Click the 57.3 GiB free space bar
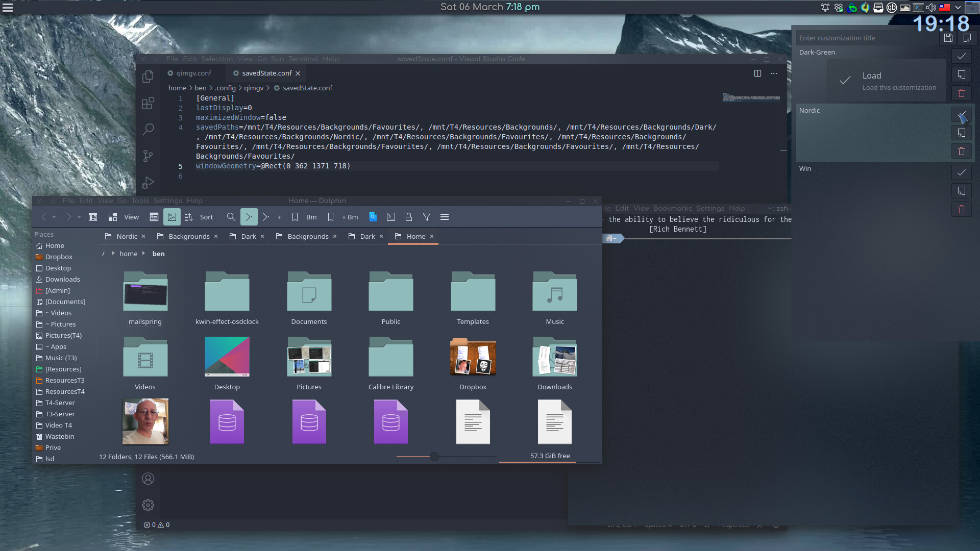Screen dimensions: 980x551 pos(550,457)
